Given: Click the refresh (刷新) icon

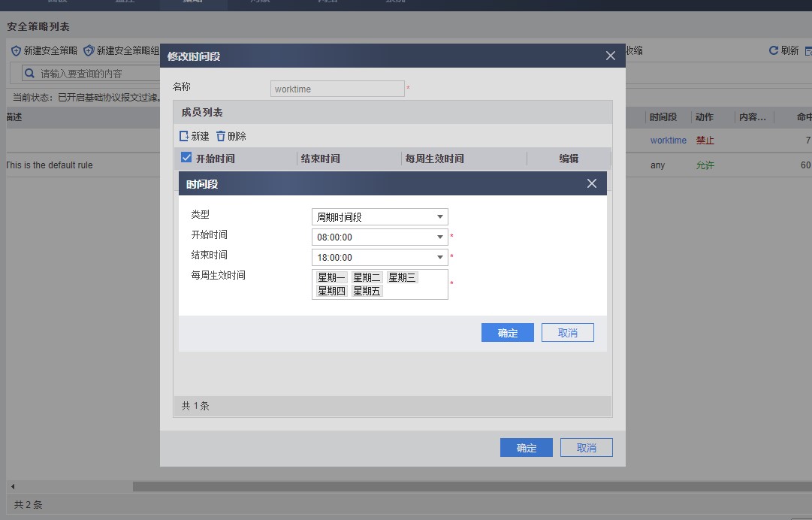Looking at the screenshot, I should pyautogui.click(x=773, y=50).
